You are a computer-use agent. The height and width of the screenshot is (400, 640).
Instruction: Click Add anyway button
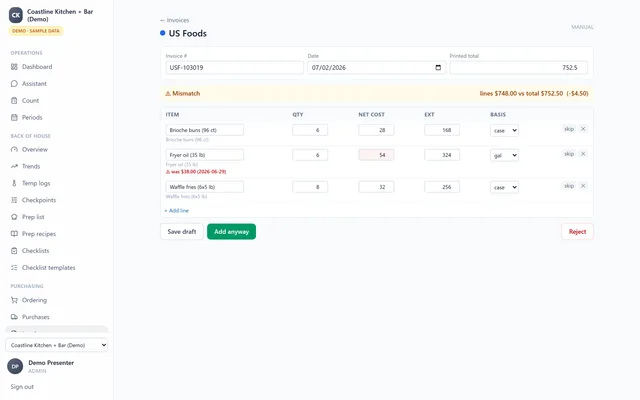click(x=231, y=231)
